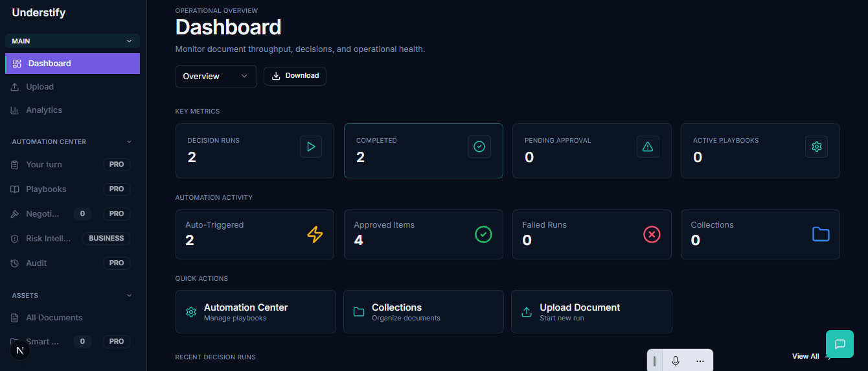Click the Negotiation gavel icon

coord(15,214)
